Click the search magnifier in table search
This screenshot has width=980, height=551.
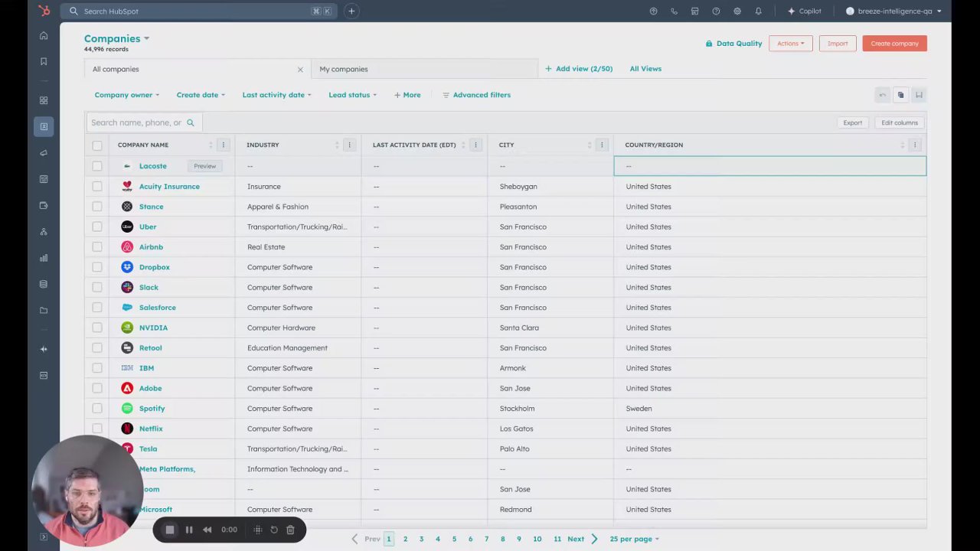click(191, 122)
